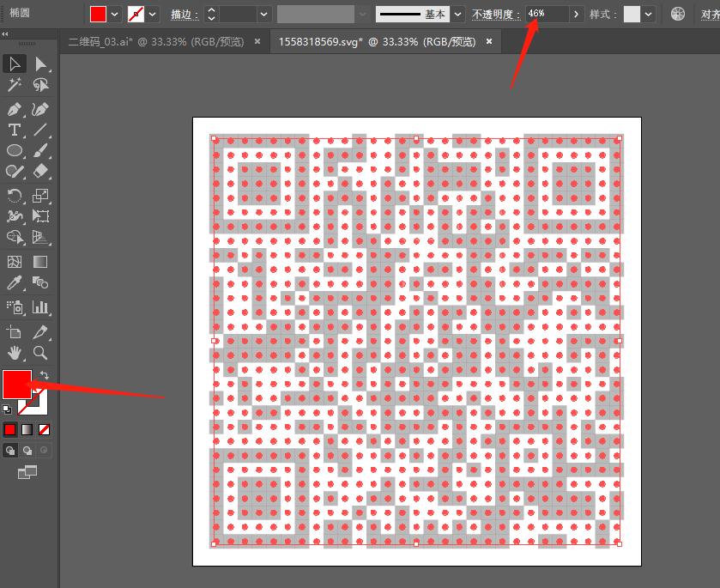The image size is (720, 588).
Task: Select the Slice tool
Action: [x=40, y=331]
